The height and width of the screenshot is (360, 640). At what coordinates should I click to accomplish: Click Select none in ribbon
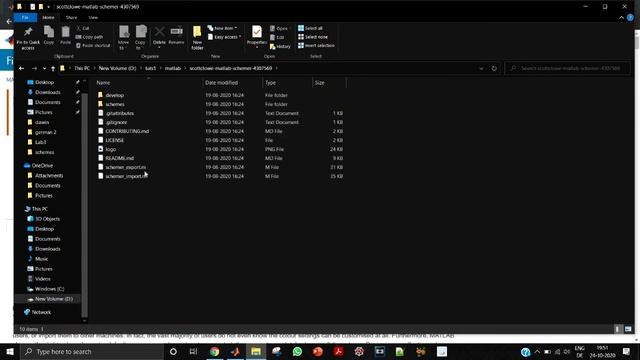tap(313, 37)
